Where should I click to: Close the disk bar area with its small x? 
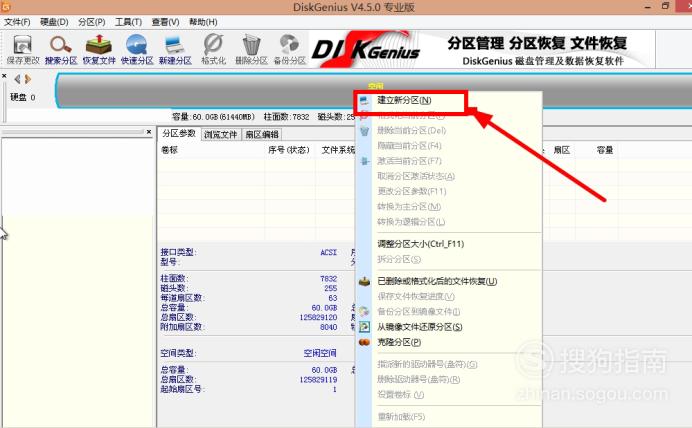4,76
